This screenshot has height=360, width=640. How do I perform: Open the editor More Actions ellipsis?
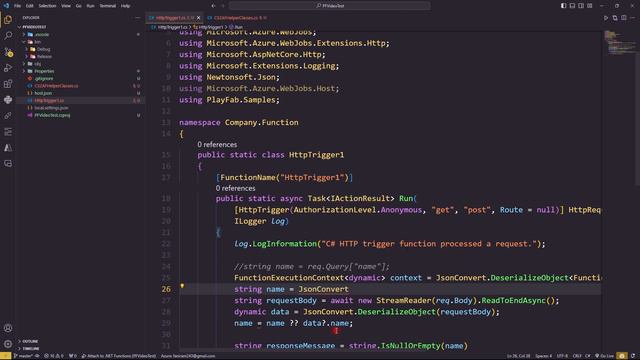pos(632,18)
